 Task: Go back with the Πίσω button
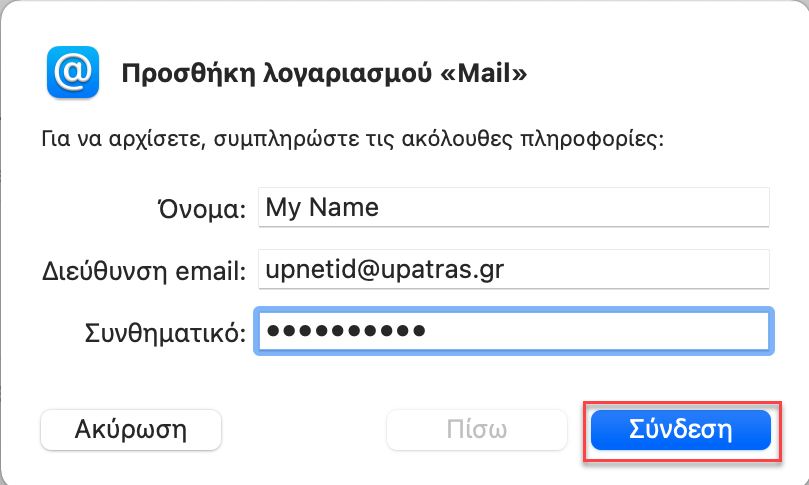click(x=477, y=430)
